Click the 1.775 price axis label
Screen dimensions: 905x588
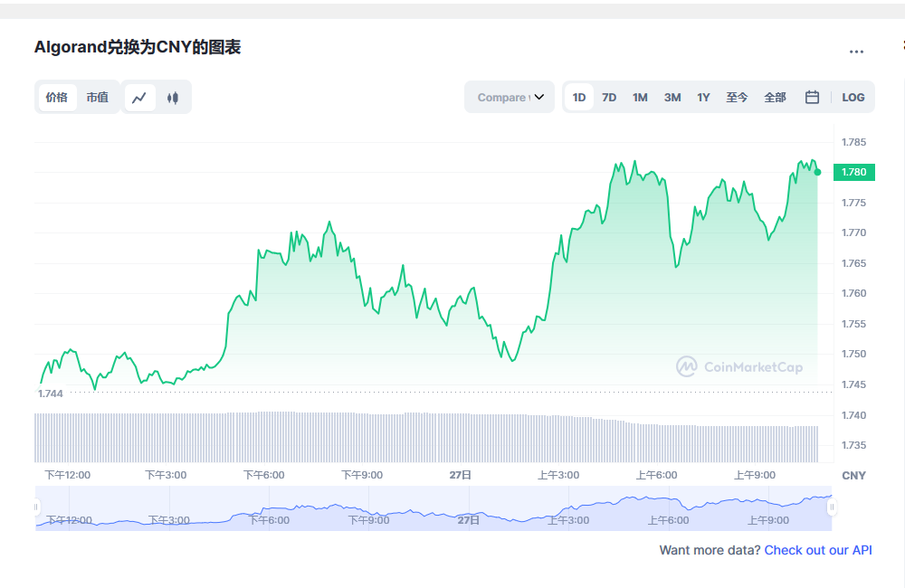point(853,203)
